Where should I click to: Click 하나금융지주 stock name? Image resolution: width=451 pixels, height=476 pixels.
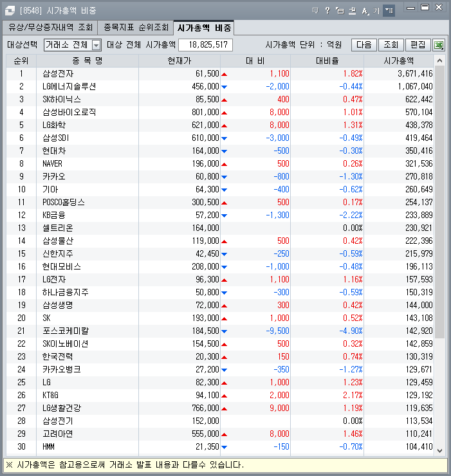click(65, 292)
